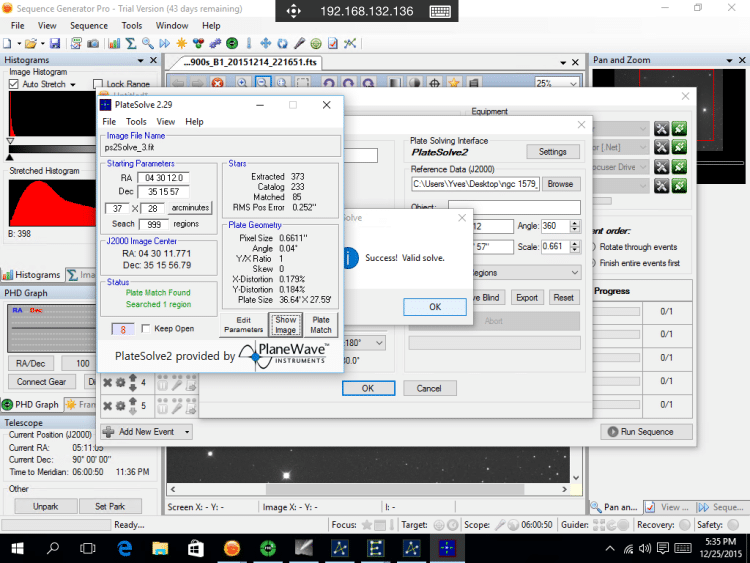The image size is (750, 563).
Task: Click the New Sequence document icon
Action: click(x=7, y=44)
